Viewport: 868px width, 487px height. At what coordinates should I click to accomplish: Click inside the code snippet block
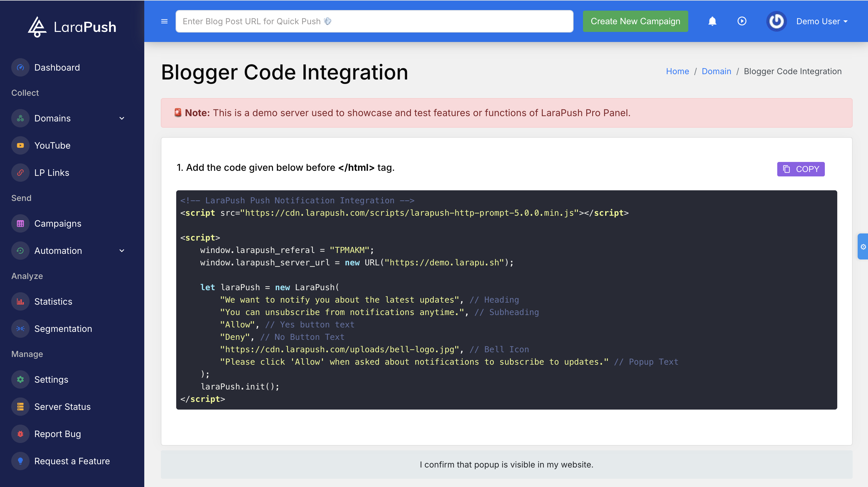506,300
